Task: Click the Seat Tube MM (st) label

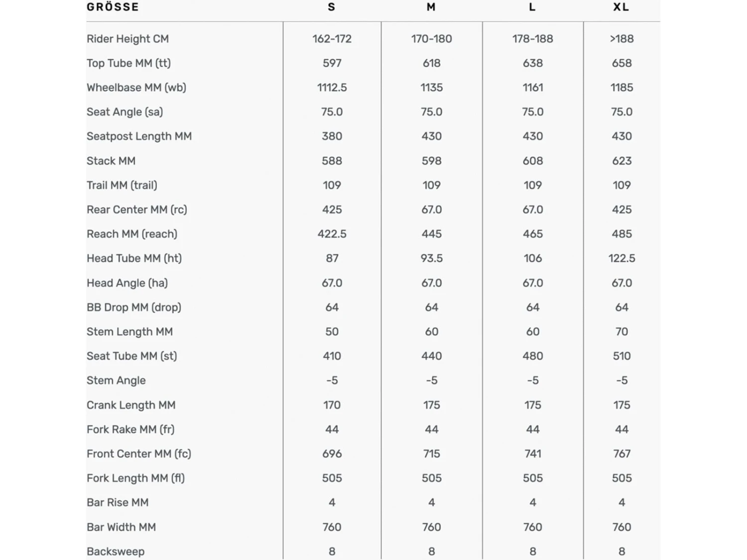Action: point(131,356)
